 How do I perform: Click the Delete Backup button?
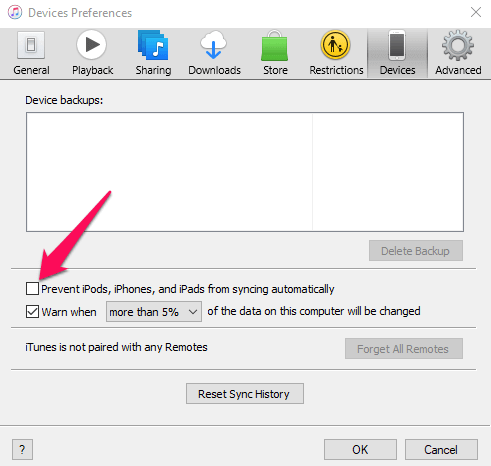point(416,251)
